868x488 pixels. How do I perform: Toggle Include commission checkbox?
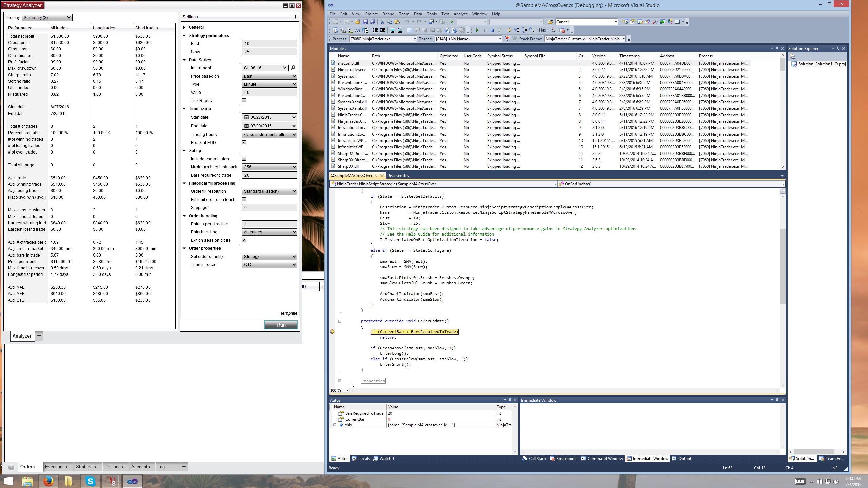[244, 159]
